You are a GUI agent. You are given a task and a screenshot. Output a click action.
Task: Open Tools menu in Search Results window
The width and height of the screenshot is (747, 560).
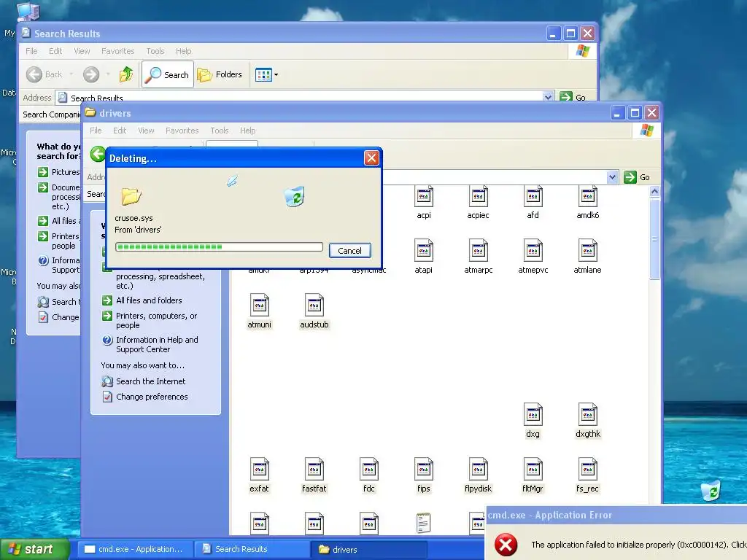pyautogui.click(x=155, y=51)
